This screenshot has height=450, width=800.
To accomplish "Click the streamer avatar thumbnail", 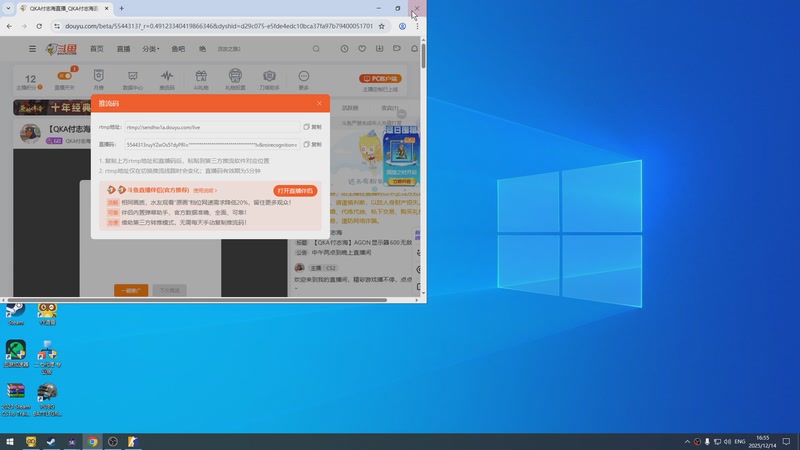I will tap(30, 133).
